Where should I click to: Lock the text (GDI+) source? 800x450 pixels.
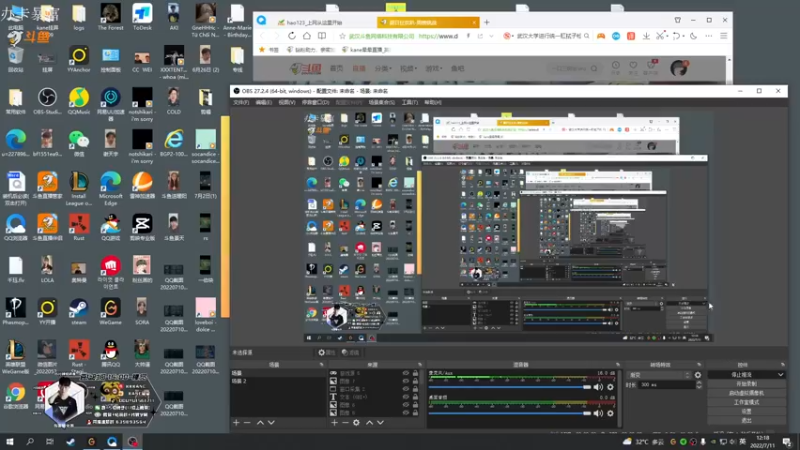pos(415,396)
